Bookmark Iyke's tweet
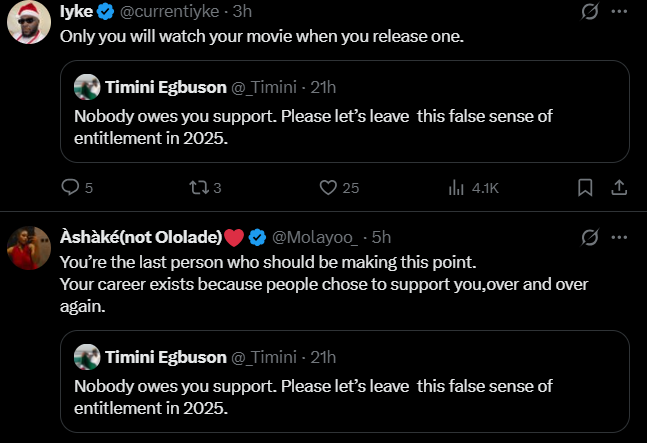This screenshot has height=443, width=647. pyautogui.click(x=586, y=187)
